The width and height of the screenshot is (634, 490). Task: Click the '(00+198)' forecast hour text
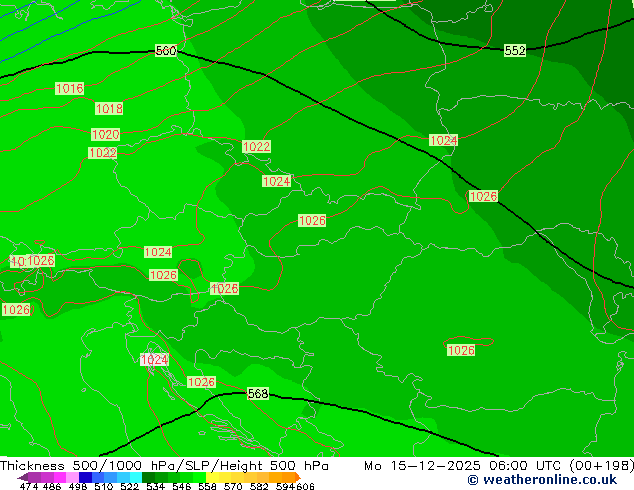coord(601,466)
